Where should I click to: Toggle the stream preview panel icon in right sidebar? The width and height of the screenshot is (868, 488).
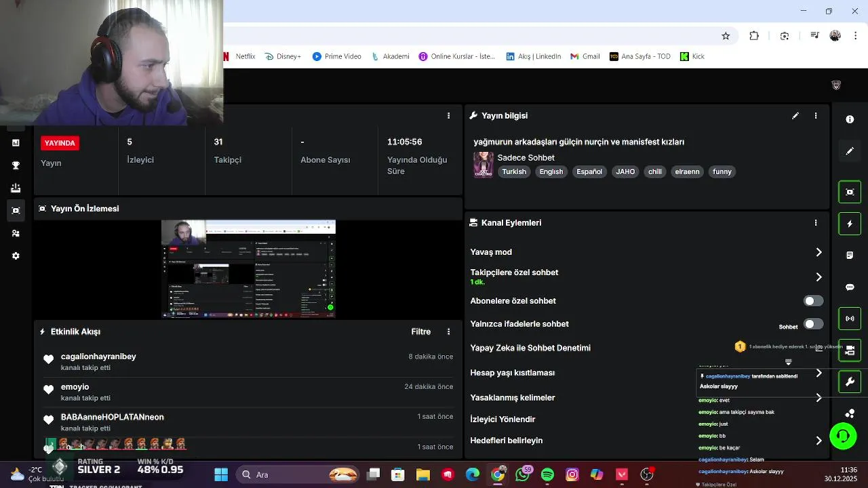[x=850, y=192]
